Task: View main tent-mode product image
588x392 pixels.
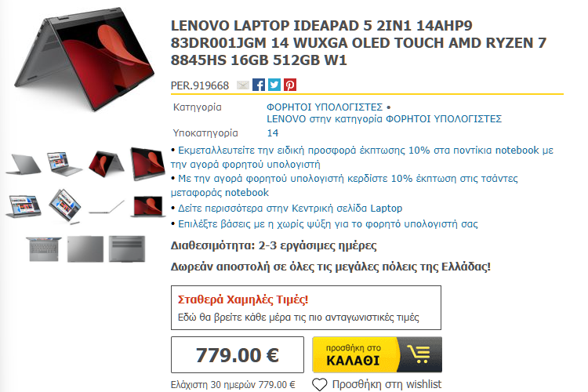Action: pos(84,60)
